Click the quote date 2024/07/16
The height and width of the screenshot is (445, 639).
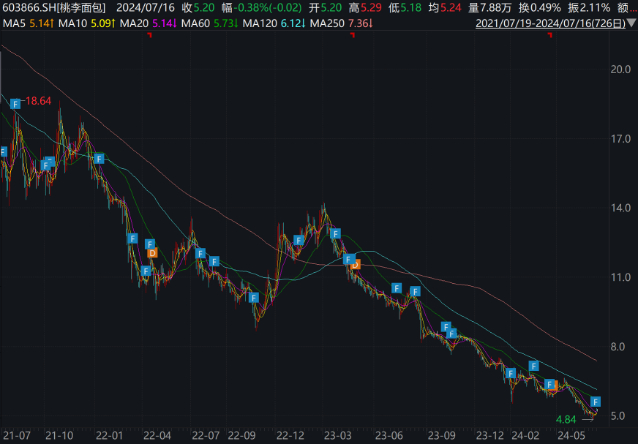coord(145,7)
